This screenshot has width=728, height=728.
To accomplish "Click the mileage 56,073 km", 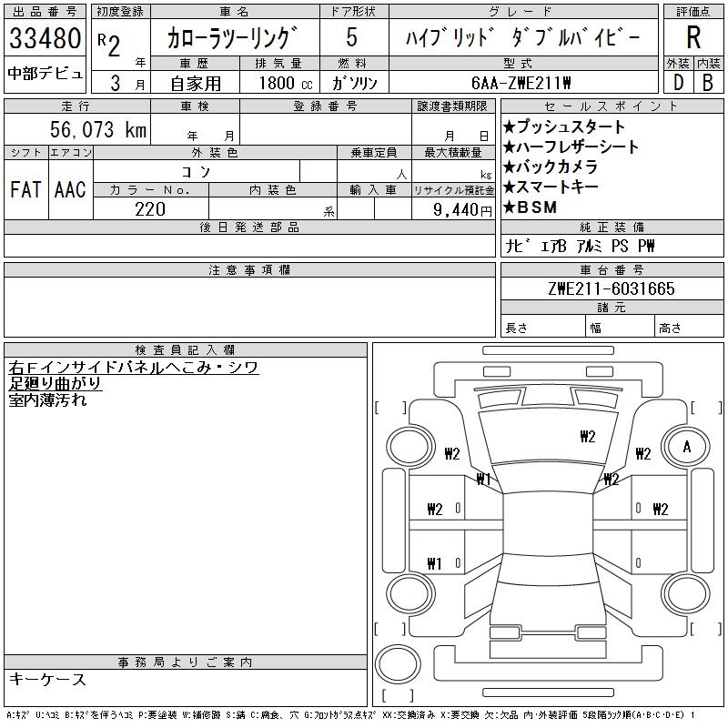I will 98,129.
